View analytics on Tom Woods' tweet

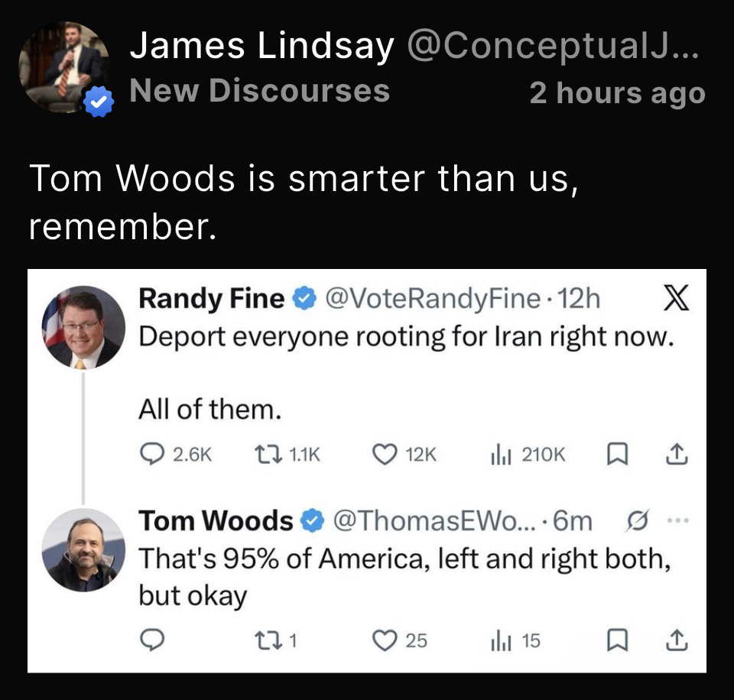point(499,640)
